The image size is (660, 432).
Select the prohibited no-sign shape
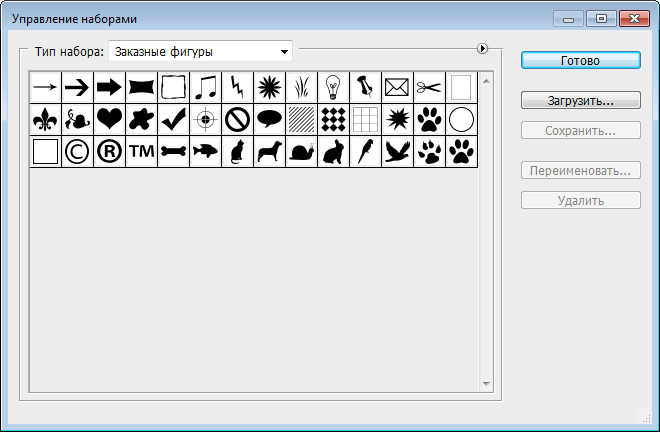(237, 120)
